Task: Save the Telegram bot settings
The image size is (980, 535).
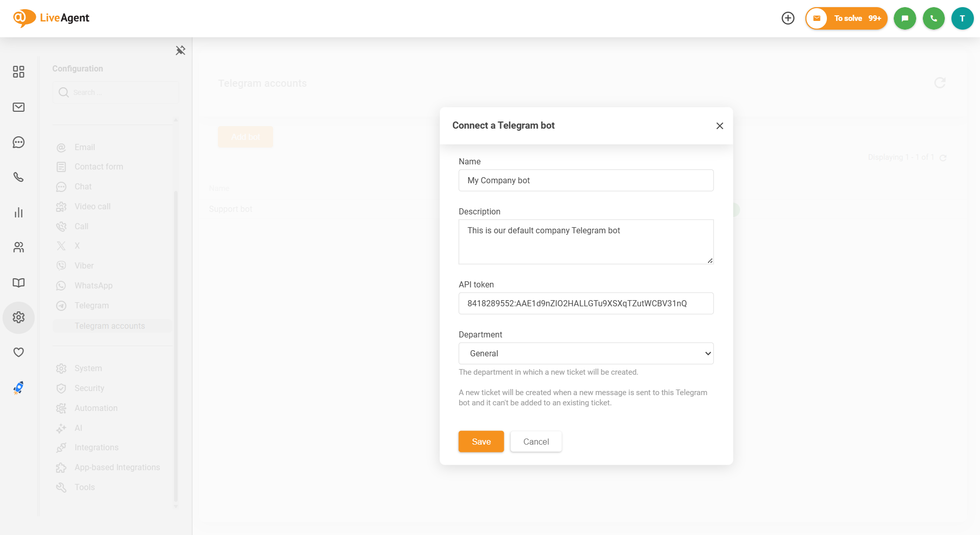Action: (x=480, y=441)
